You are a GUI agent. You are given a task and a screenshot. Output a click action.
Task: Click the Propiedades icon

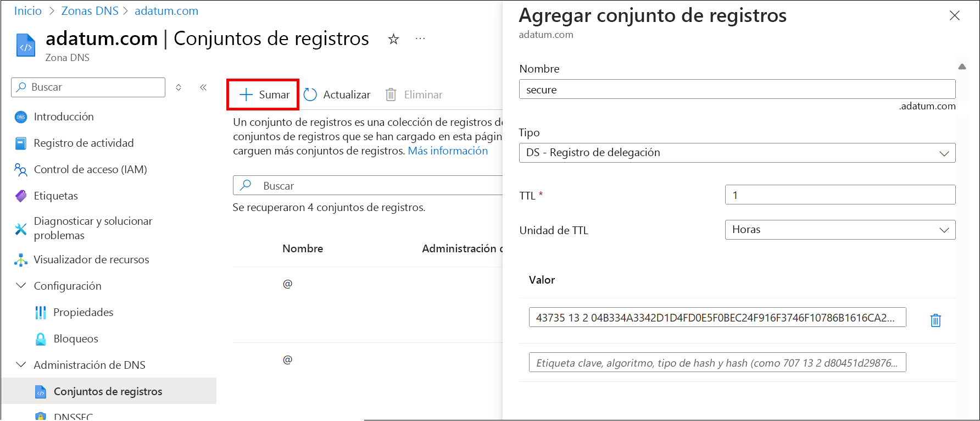(x=41, y=313)
